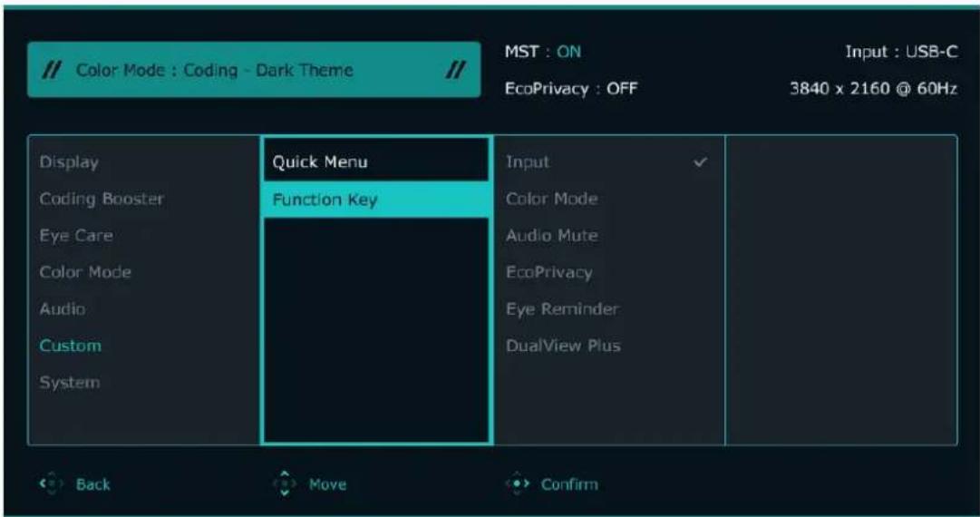The image size is (980, 517).
Task: Open the System menu category
Action: (70, 382)
